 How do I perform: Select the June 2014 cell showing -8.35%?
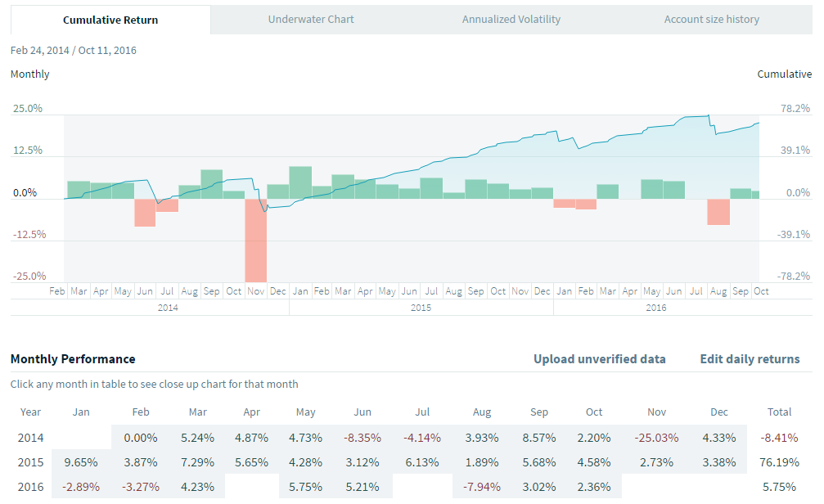click(362, 438)
